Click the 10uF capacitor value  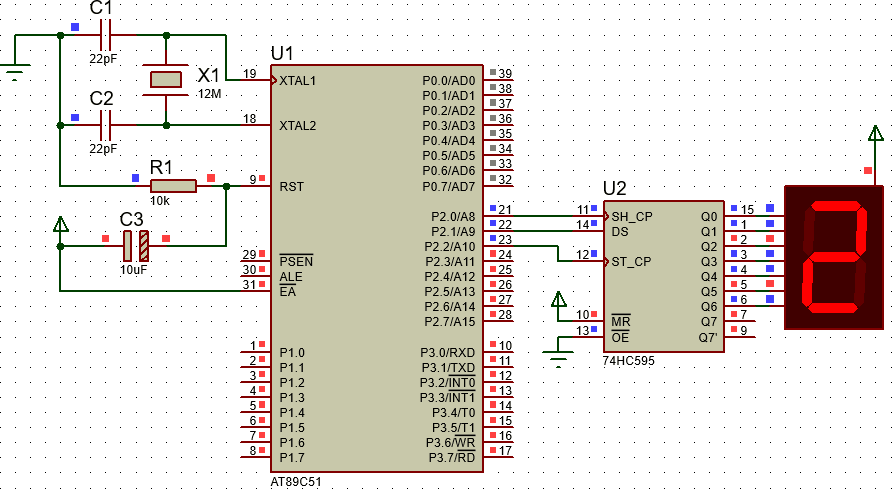134,269
